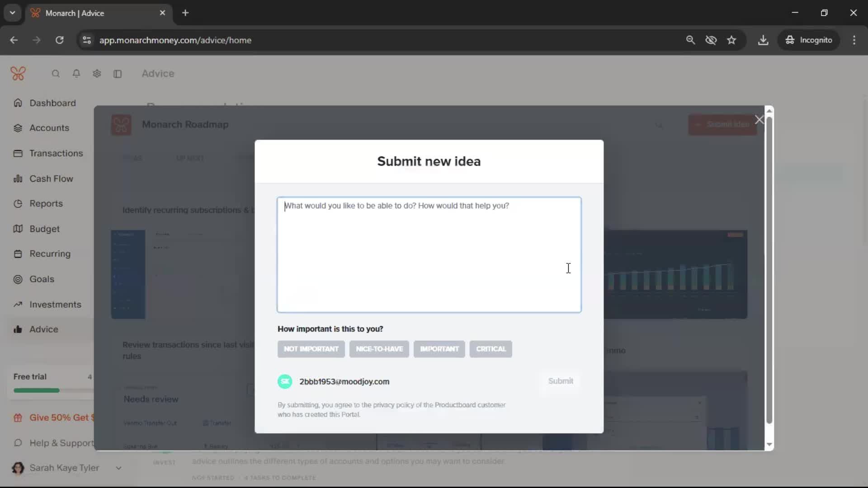Close the Monarch Roadmap overlay with X
Image resolution: width=868 pixels, height=488 pixels.
(759, 120)
